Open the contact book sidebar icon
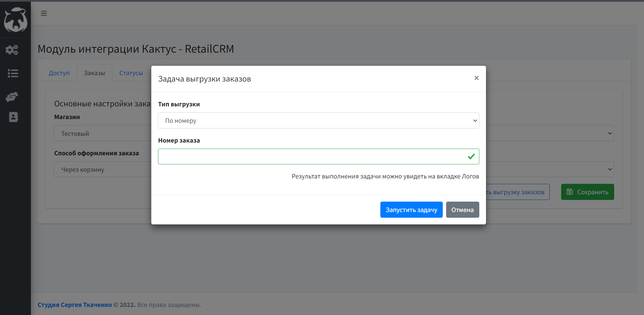The image size is (644, 315). pos(13,117)
